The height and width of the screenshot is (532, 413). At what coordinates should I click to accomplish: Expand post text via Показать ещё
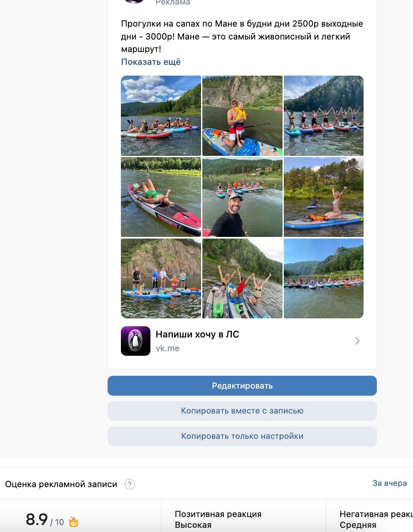point(151,62)
